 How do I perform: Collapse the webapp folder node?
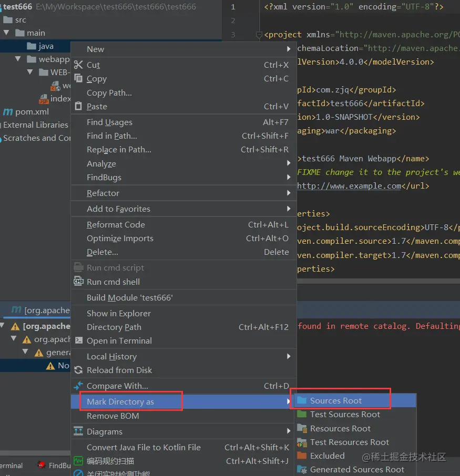point(18,59)
